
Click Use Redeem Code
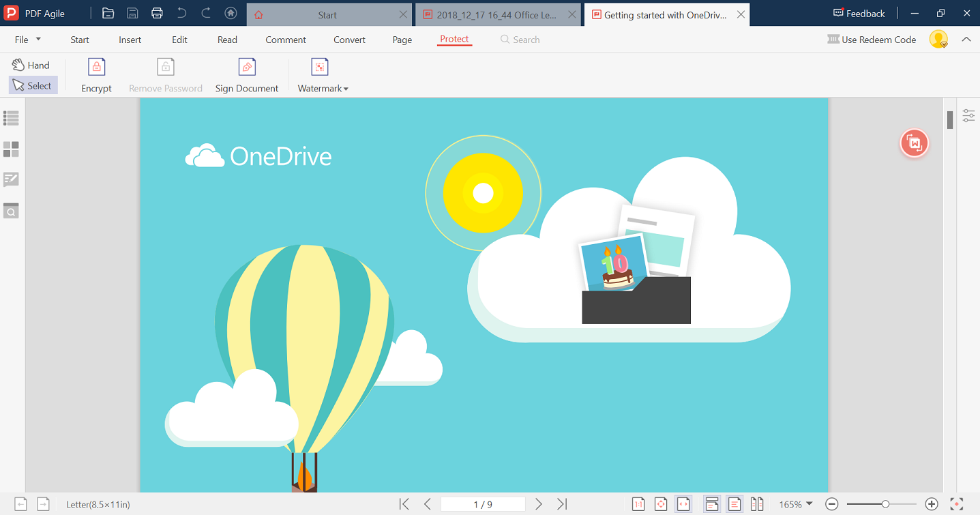(x=872, y=40)
